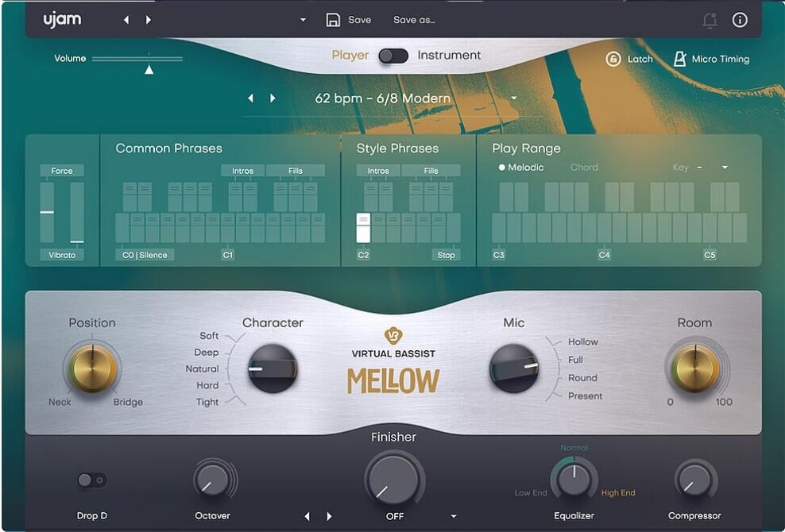
Task: Click the Mic selector knob
Action: 513,368
